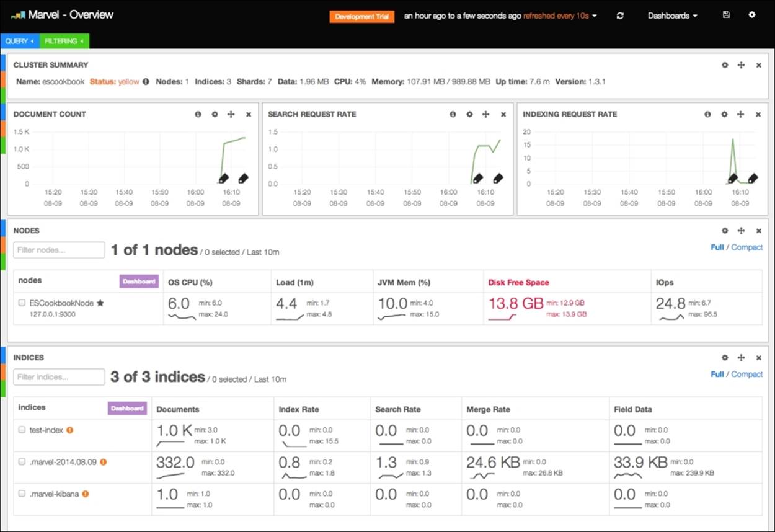This screenshot has width=775, height=532.
Task: Open the Dashboards dropdown menu
Action: pos(672,16)
